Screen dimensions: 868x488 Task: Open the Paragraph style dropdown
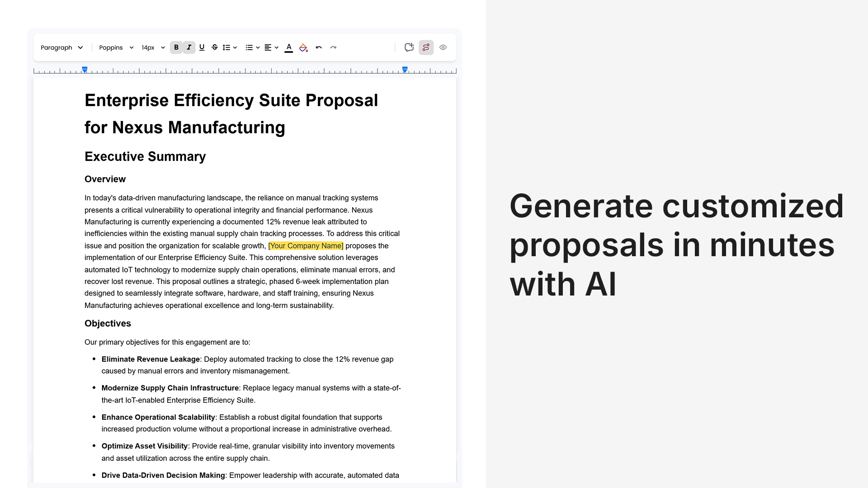point(62,47)
